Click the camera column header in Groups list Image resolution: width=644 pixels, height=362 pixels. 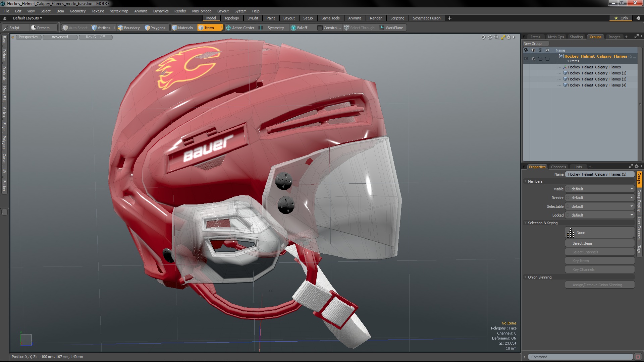[x=533, y=50]
